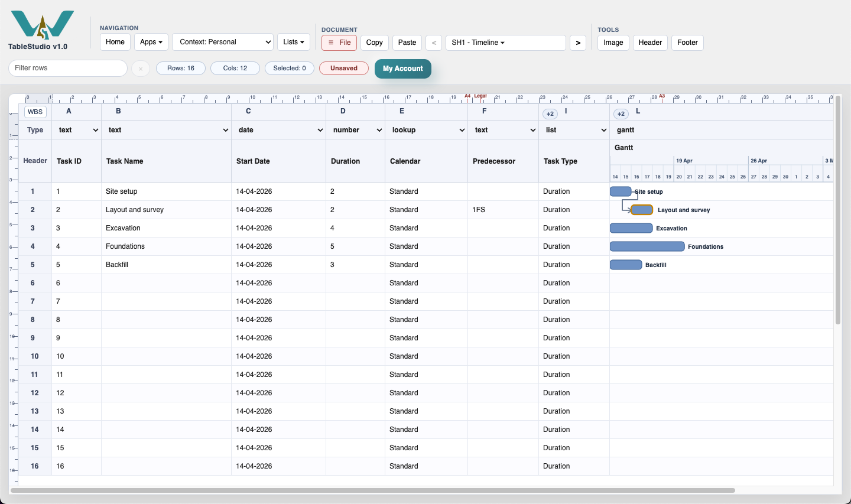Click the Site setup Gantt bar
This screenshot has width=851, height=504.
click(621, 191)
